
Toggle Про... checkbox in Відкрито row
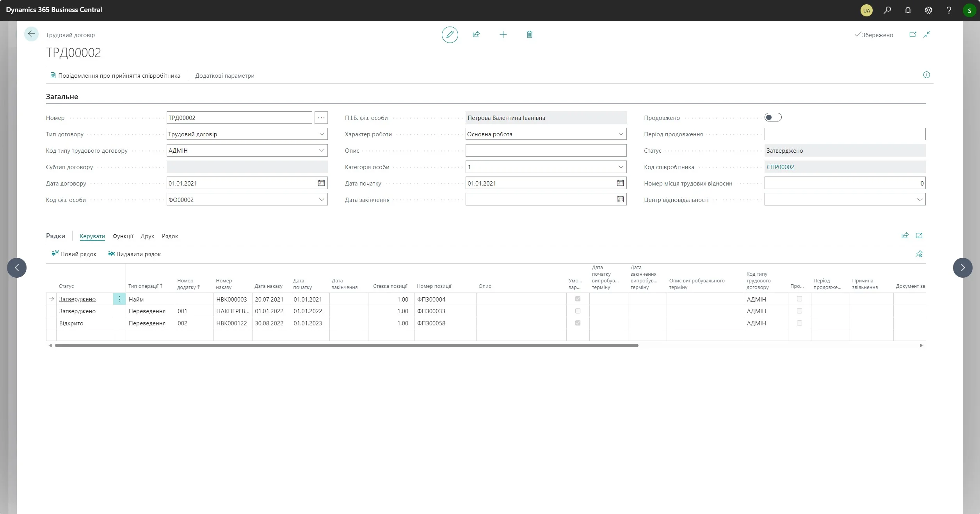point(799,323)
